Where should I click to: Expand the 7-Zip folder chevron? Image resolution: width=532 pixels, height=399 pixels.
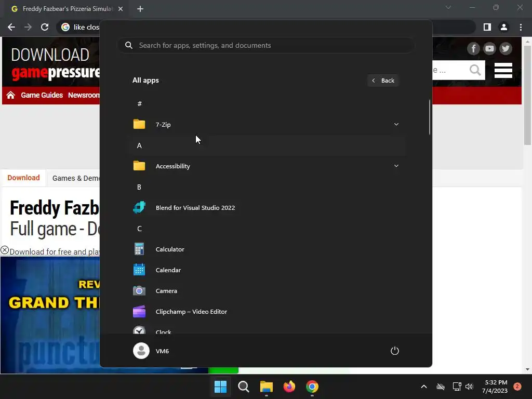click(396, 124)
